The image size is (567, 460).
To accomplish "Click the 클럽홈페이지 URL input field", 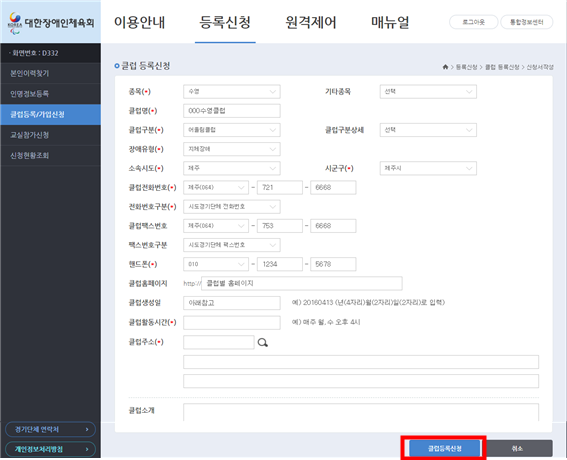I will (x=302, y=283).
